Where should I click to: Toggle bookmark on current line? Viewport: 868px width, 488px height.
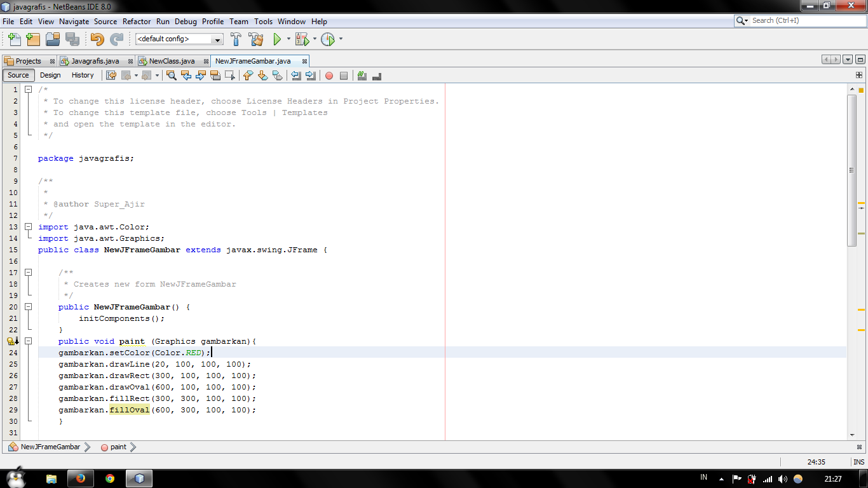coord(277,76)
